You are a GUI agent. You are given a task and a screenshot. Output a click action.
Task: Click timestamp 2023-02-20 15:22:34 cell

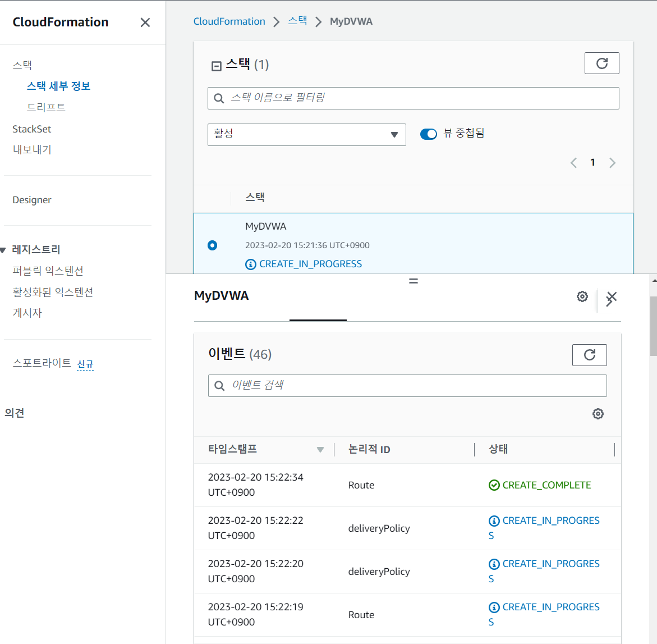[256, 485]
